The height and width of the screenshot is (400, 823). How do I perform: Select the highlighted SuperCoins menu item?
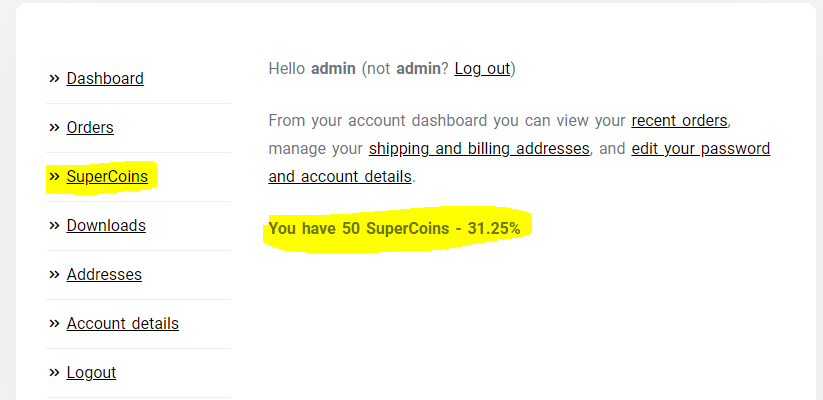[x=107, y=177]
